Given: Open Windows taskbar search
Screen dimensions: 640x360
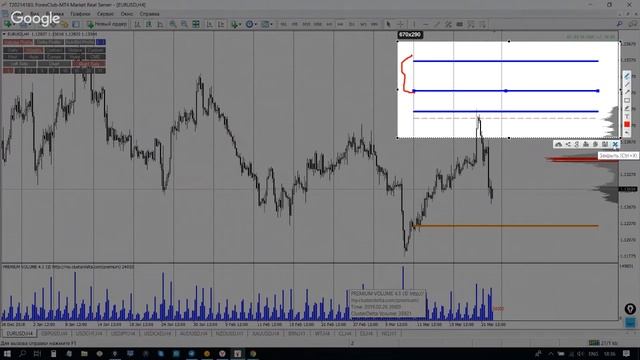Looking at the screenshot, I should coord(23,353).
